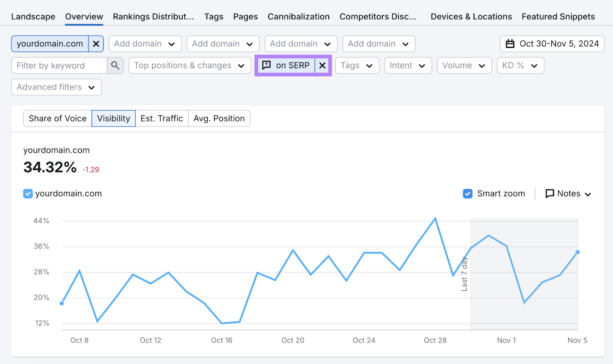Click inside the Filter by keyword field
This screenshot has width=613, height=364.
click(57, 66)
